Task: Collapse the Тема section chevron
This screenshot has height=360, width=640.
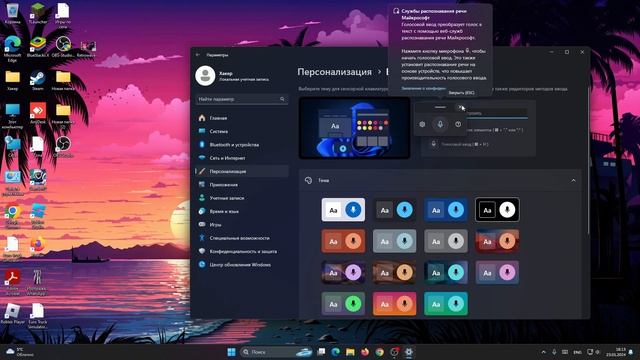Action: tap(573, 180)
